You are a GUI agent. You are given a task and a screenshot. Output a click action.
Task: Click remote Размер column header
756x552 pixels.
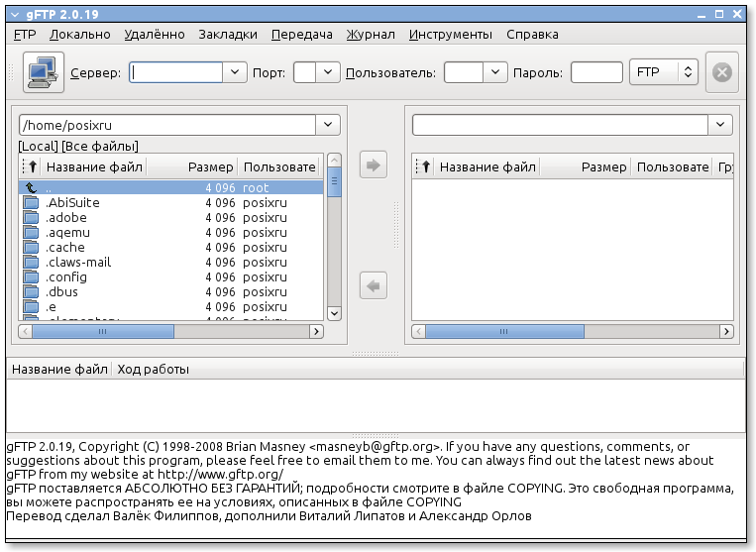(586, 166)
